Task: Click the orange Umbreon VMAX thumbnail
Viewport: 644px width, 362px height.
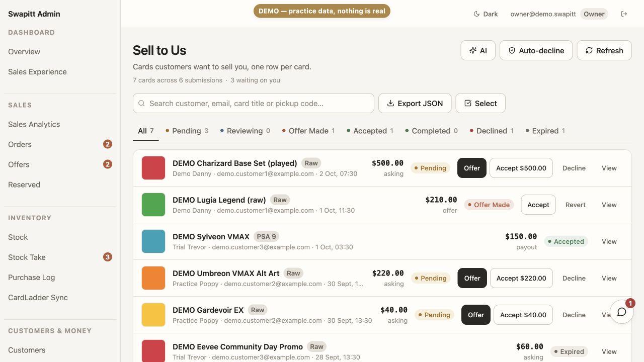Action: tap(153, 278)
